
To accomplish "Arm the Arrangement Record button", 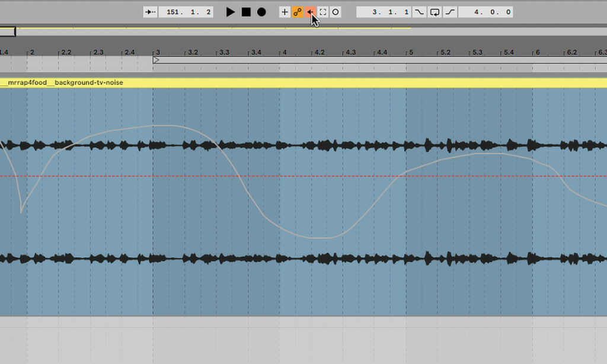I will [x=261, y=12].
